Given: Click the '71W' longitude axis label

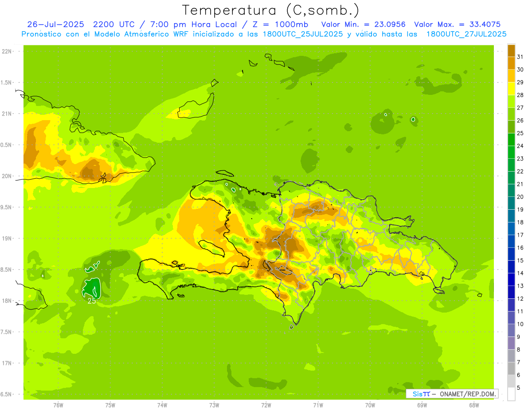Looking at the screenshot, I should coord(318,405).
